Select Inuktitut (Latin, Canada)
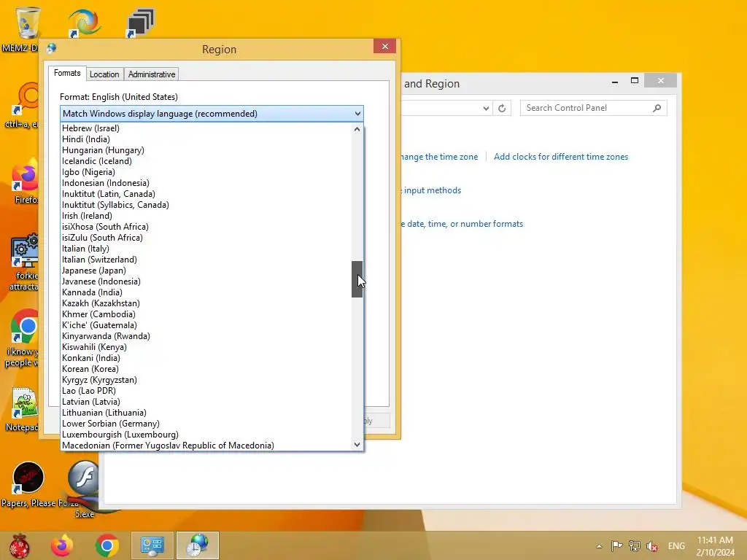Viewport: 747px width, 560px height. (206, 194)
